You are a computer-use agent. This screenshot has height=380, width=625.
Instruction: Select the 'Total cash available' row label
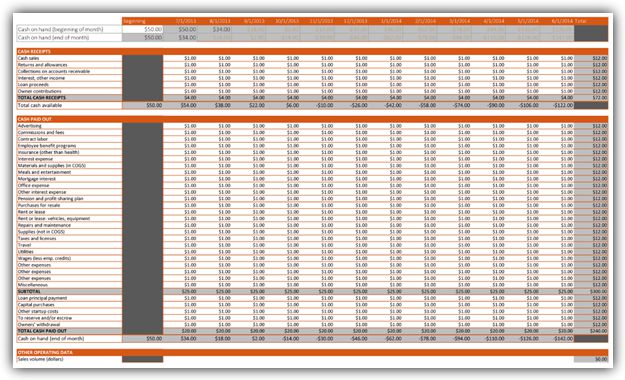pos(40,105)
